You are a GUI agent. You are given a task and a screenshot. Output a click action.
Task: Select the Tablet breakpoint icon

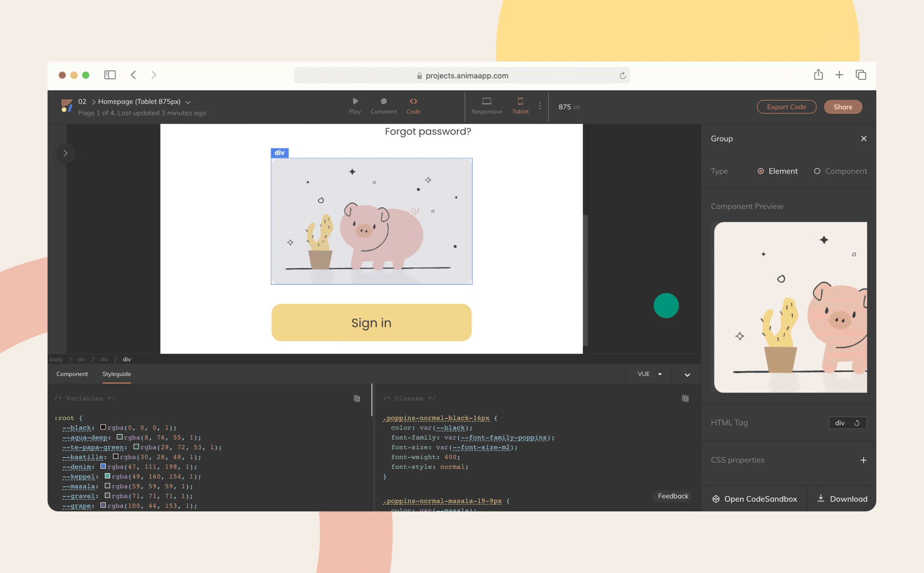520,102
